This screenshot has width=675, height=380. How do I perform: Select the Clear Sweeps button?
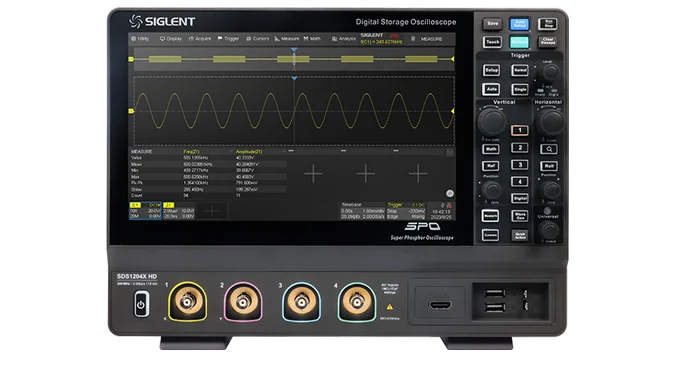click(548, 42)
